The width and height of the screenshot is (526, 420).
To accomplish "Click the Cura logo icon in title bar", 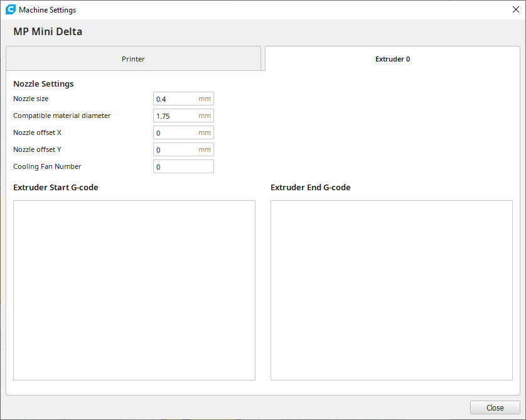I will [x=11, y=9].
